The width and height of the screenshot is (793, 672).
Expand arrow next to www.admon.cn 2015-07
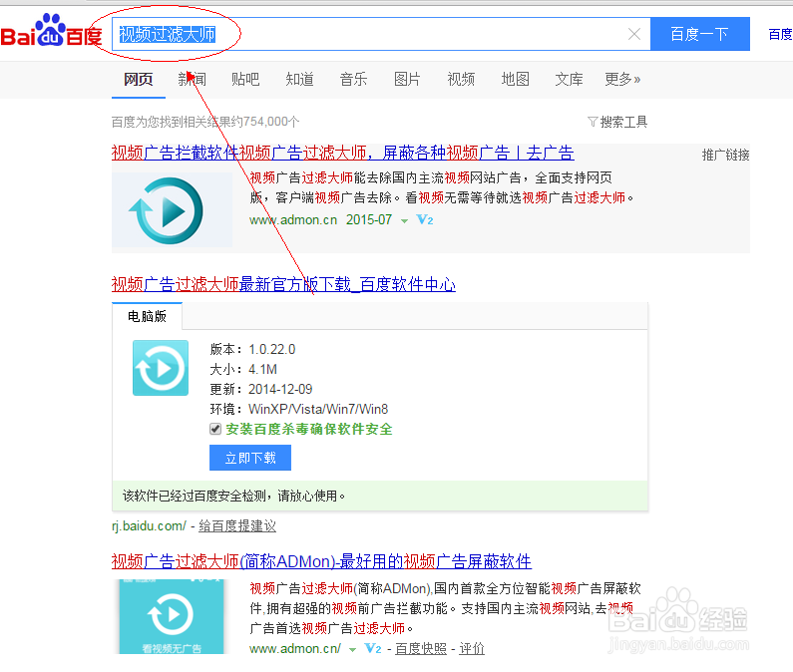coord(404,221)
